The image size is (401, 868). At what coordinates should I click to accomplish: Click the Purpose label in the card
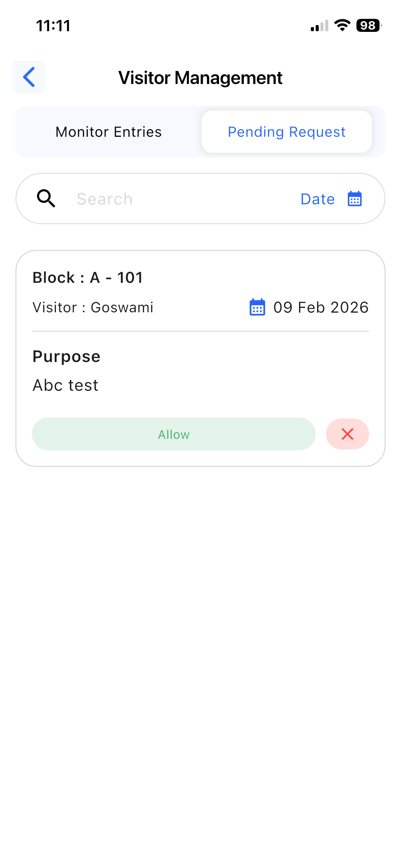[66, 356]
